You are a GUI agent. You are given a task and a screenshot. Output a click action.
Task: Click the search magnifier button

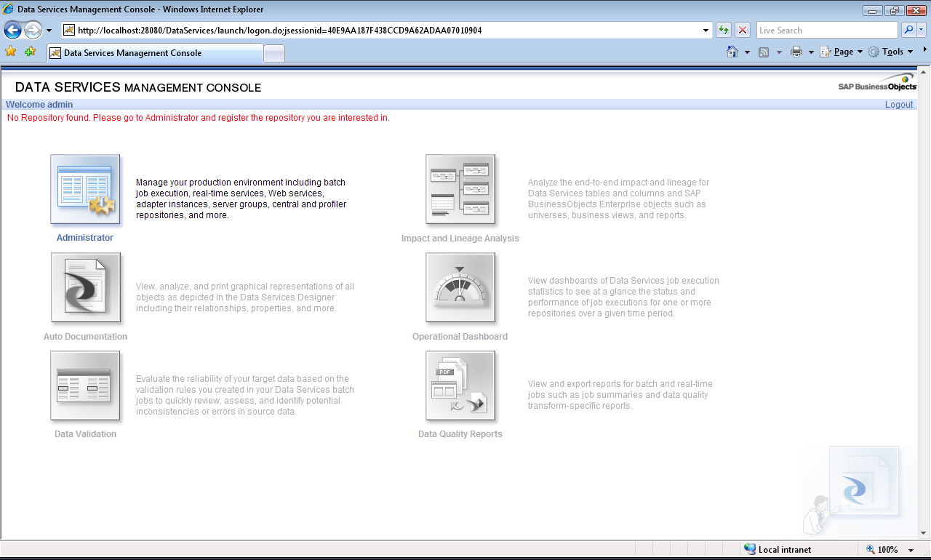[908, 30]
